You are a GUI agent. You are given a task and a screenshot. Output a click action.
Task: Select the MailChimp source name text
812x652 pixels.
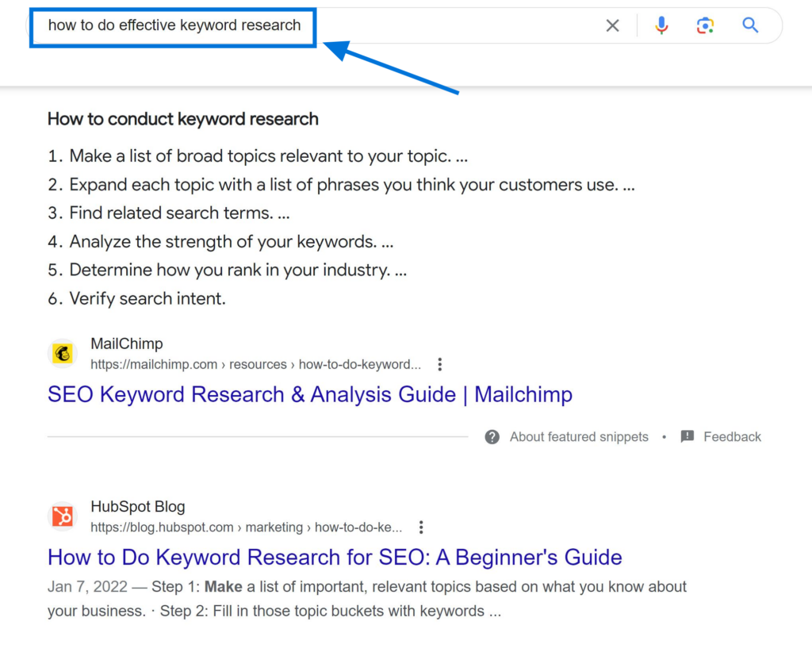pyautogui.click(x=127, y=343)
